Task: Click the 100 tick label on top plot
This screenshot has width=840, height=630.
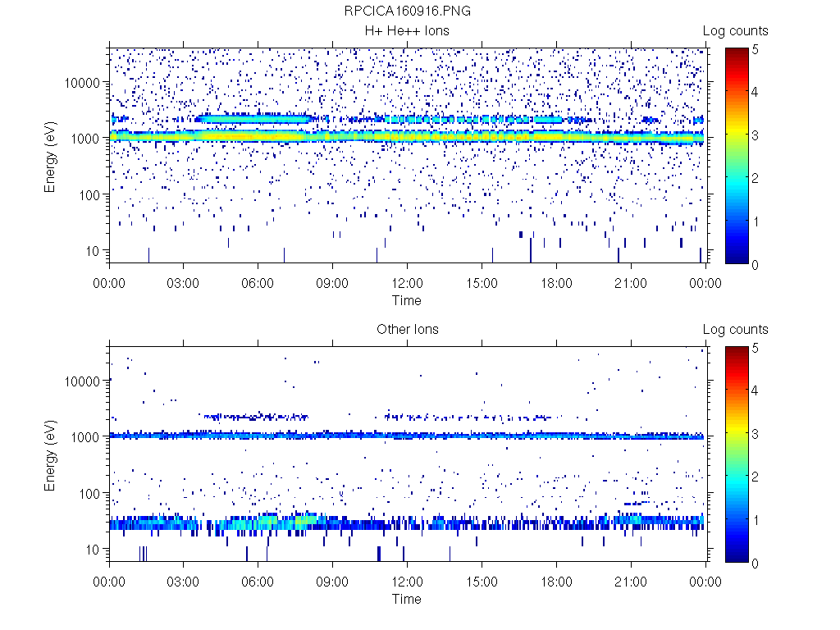Action: [x=89, y=195]
